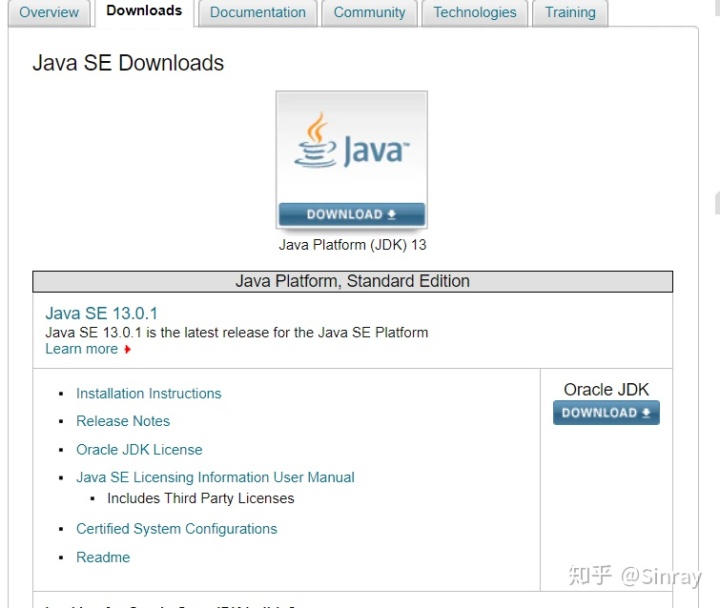Viewport: 720px width, 608px height.
Task: Click the Download button under the Java logo
Action: [352, 214]
